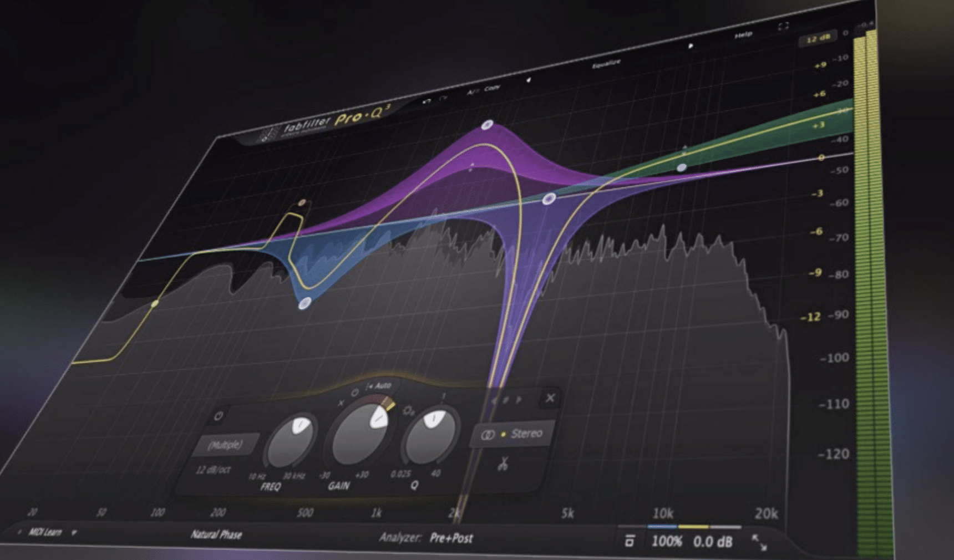Viewport: 954px width, 560px height.
Task: Select the blue band node near 500 Hz
Action: coord(305,303)
